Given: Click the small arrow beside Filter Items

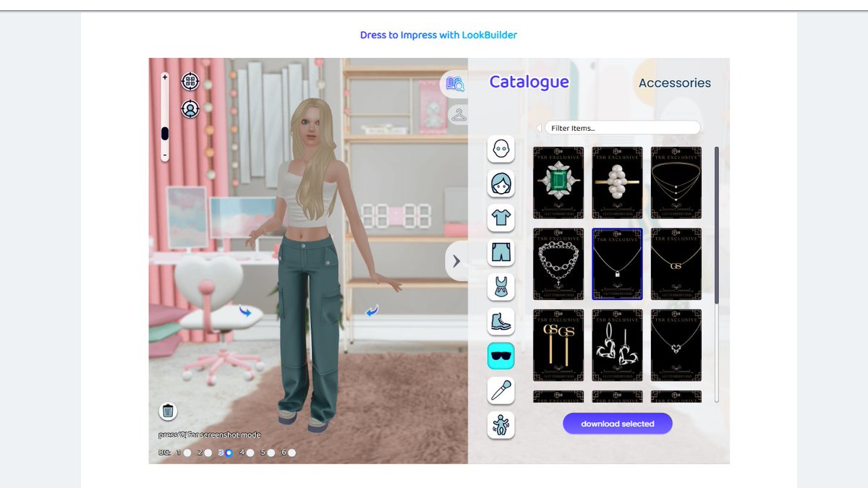Looking at the screenshot, I should [539, 128].
